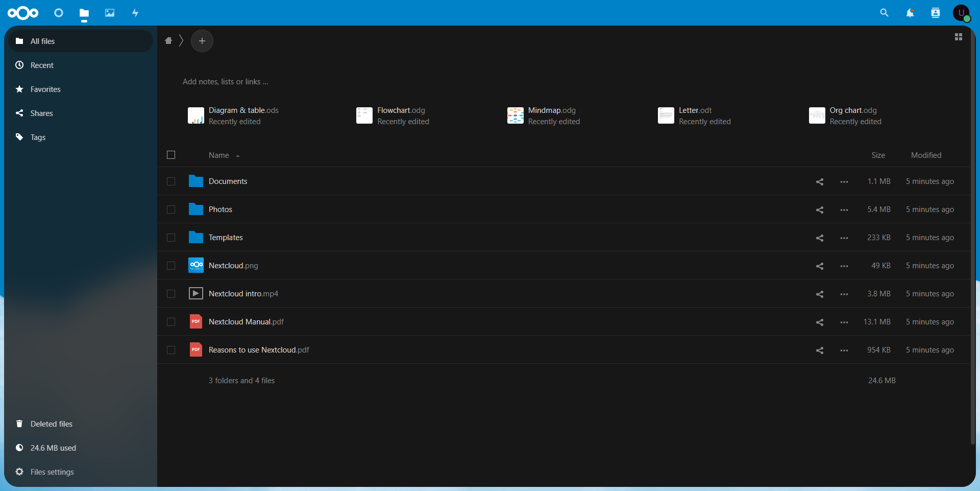This screenshot has width=980, height=491.
Task: Tick the checkbox for Nextcloud Manual.pdf
Action: click(x=171, y=322)
